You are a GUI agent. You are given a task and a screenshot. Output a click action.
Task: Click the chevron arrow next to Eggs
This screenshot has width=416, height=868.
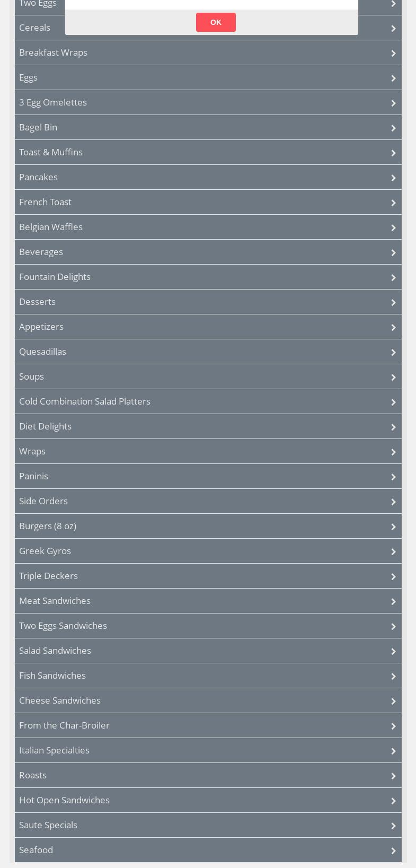(393, 78)
